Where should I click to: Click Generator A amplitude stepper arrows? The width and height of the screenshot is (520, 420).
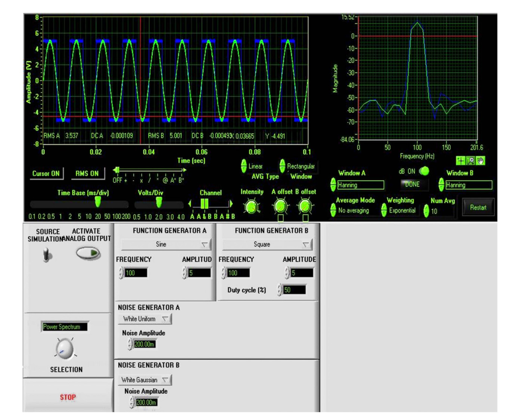pyautogui.click(x=185, y=273)
